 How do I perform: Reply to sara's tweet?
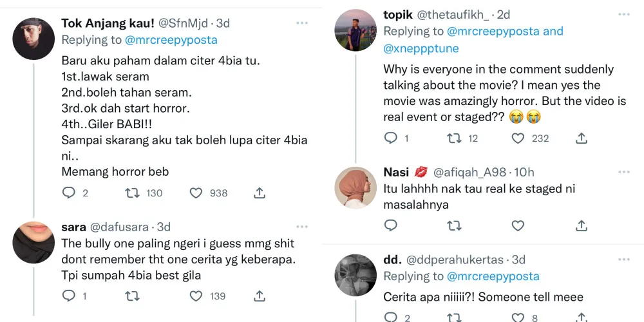point(69,296)
